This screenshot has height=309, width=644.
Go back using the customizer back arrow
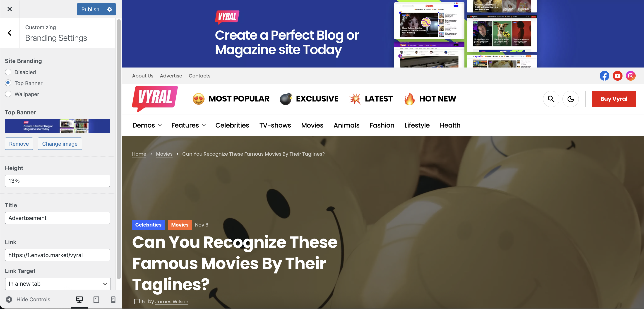[x=10, y=33]
